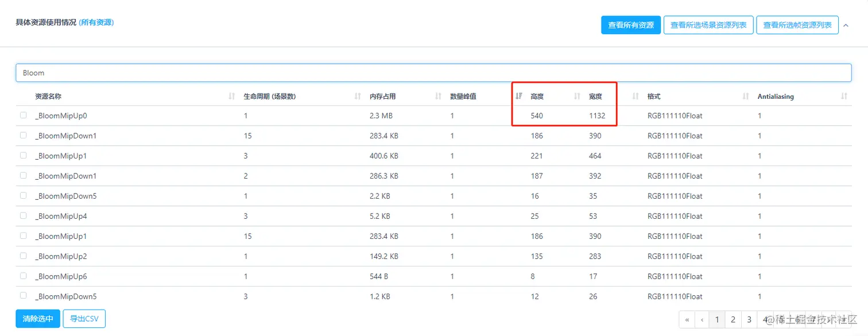The image size is (868, 336).
Task: Jump to first page with « button
Action: coord(687,319)
